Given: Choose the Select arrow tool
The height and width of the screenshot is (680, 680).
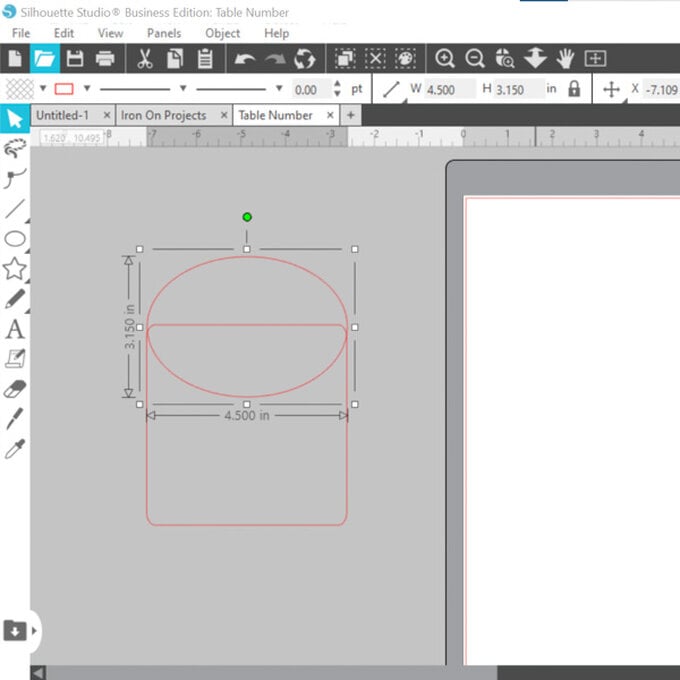Looking at the screenshot, I should coord(15,118).
